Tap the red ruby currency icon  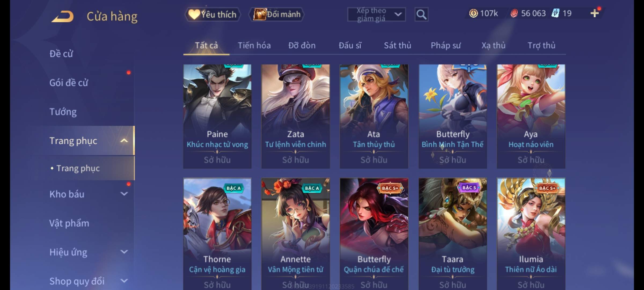[514, 13]
